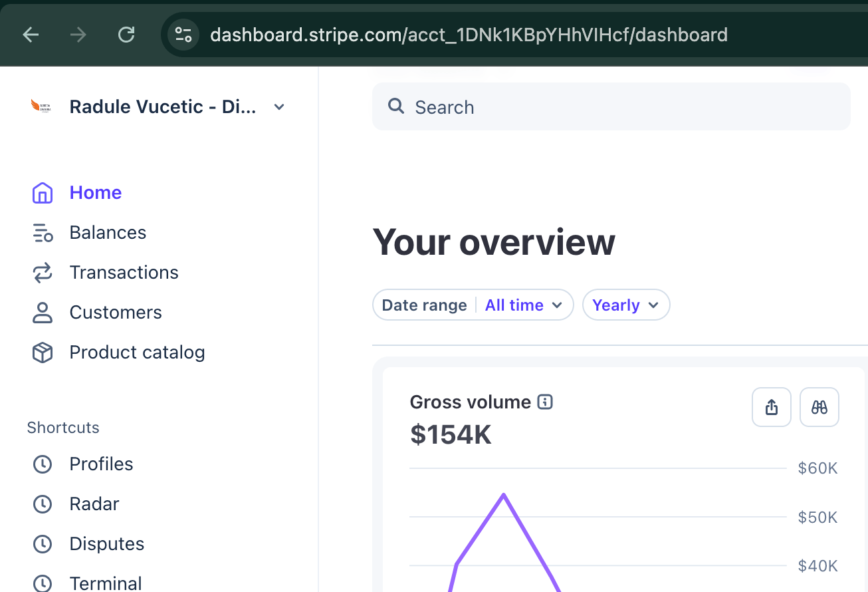Change the Yearly interval dropdown
The width and height of the screenshot is (868, 592).
[x=626, y=305]
